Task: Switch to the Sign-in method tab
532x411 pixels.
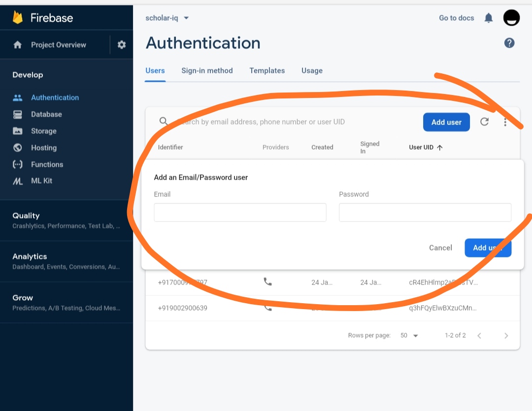Action: (x=207, y=70)
